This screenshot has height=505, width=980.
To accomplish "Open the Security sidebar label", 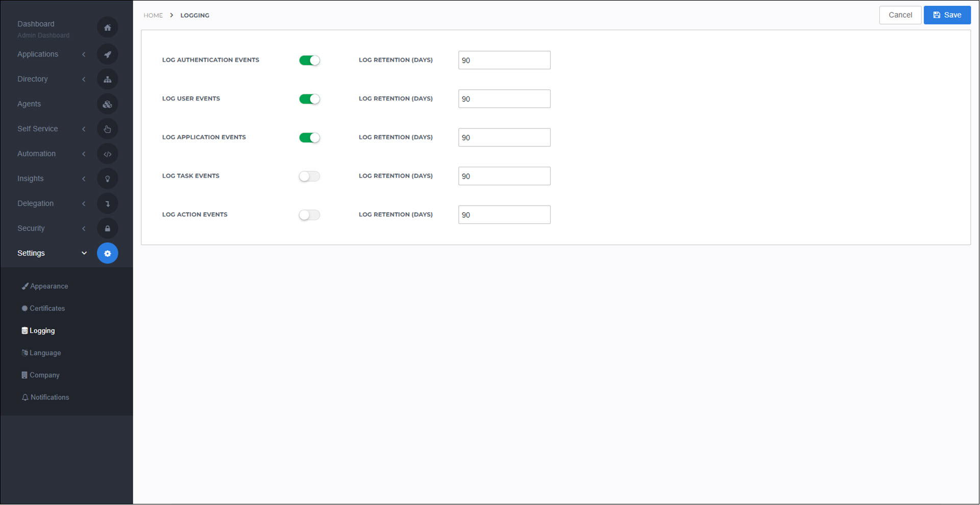I will coord(31,229).
